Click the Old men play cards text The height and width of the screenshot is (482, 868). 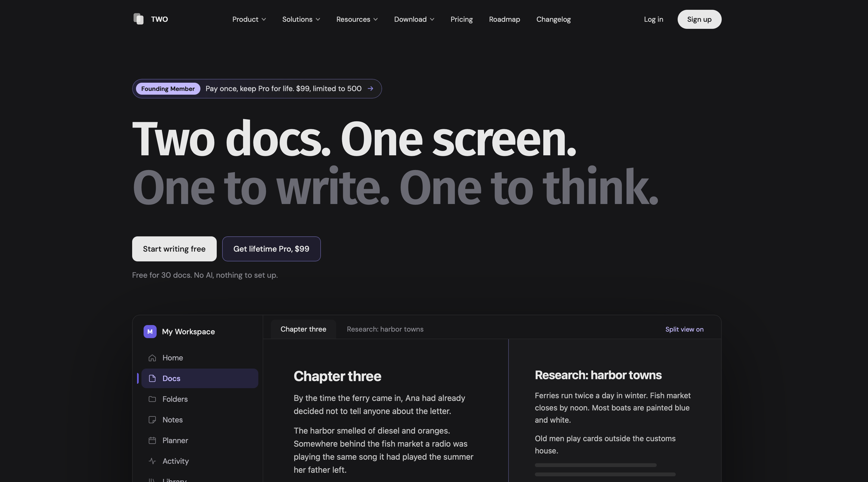(x=605, y=444)
